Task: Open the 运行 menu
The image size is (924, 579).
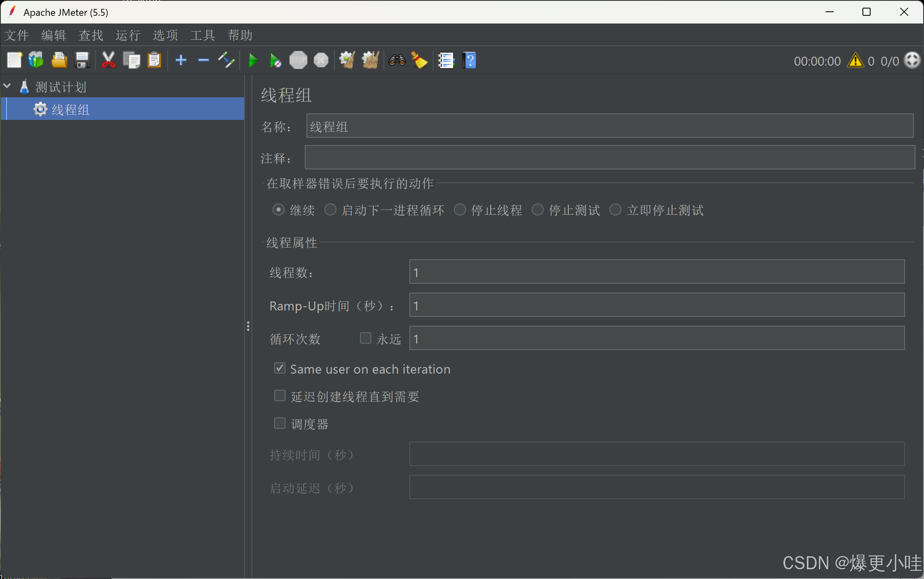Action: coord(128,35)
